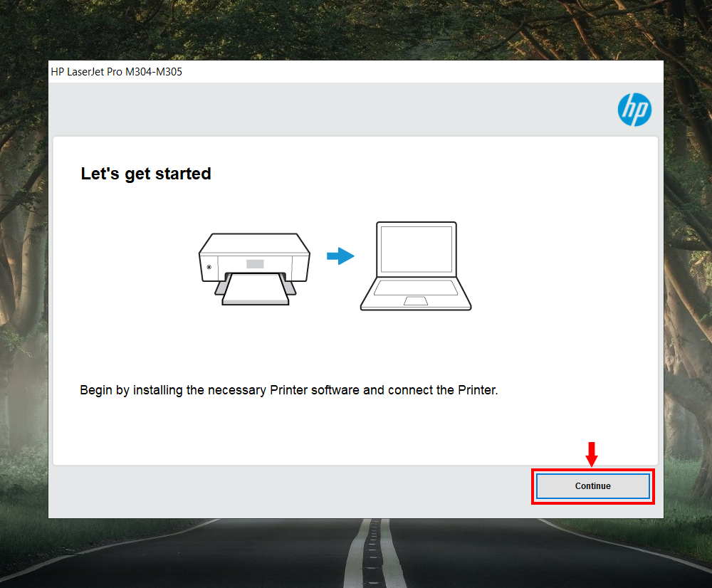
Task: Click the "Let's get started" heading
Action: 146,174
